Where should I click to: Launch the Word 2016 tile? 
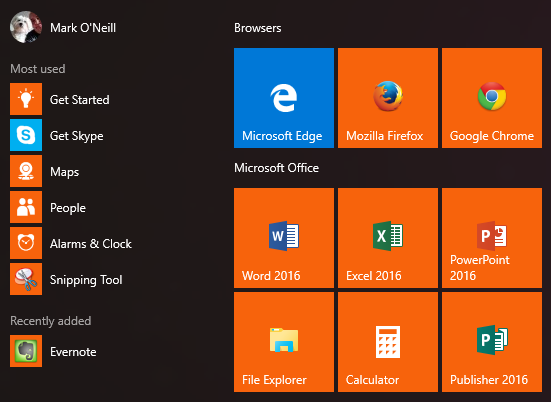[x=284, y=238]
